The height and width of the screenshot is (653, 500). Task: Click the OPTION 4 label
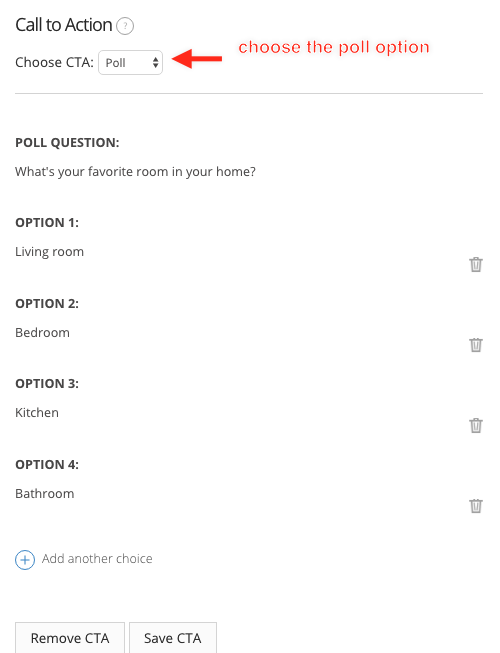point(47,464)
